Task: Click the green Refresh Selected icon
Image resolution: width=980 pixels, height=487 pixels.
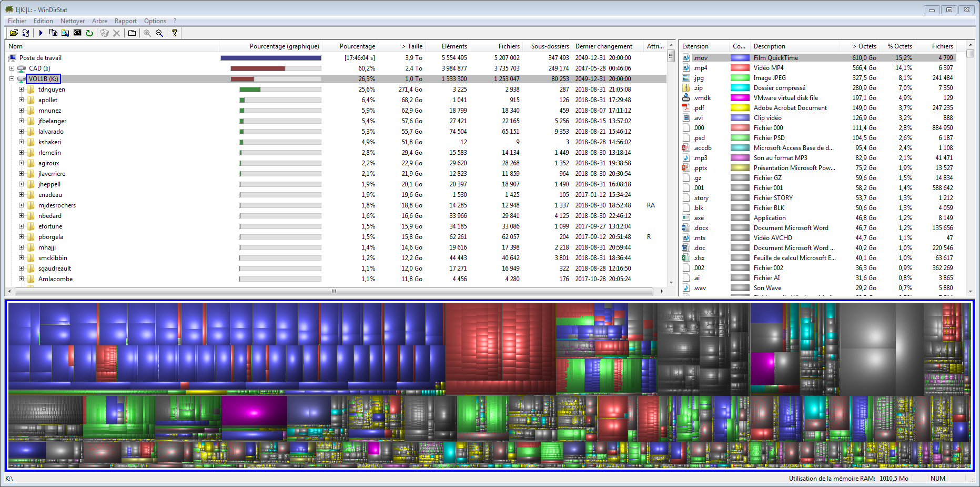Action: point(89,33)
